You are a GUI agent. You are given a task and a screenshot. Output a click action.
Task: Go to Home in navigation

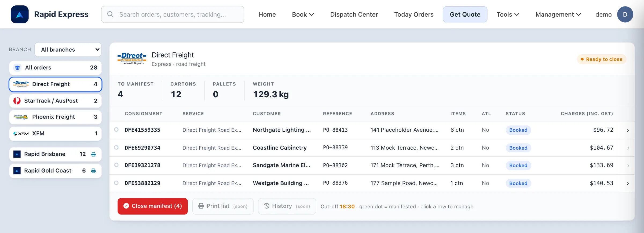pos(267,15)
